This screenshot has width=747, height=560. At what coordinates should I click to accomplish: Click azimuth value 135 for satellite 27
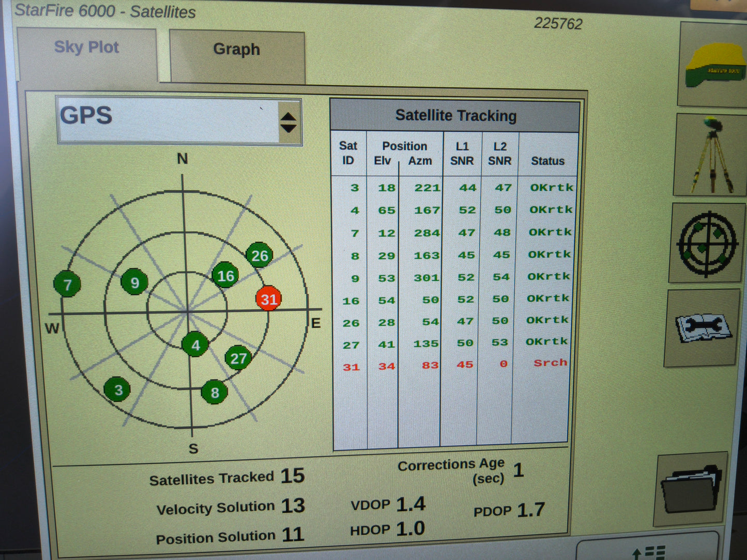425,344
